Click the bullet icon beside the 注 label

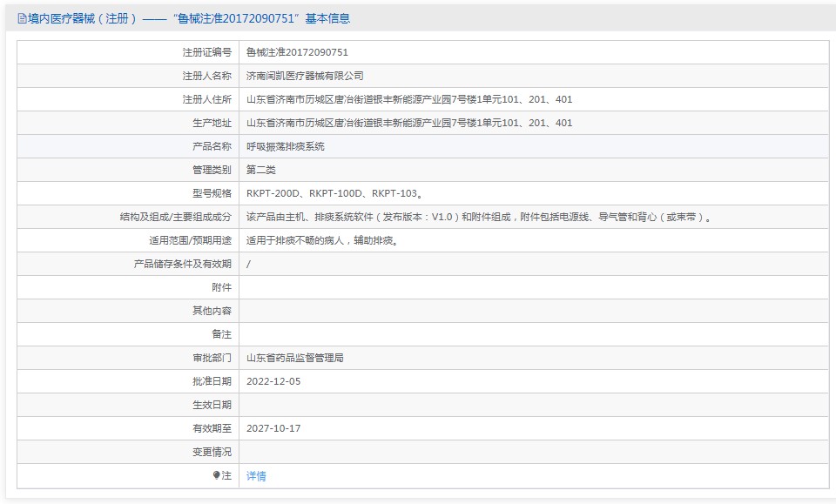[x=217, y=475]
